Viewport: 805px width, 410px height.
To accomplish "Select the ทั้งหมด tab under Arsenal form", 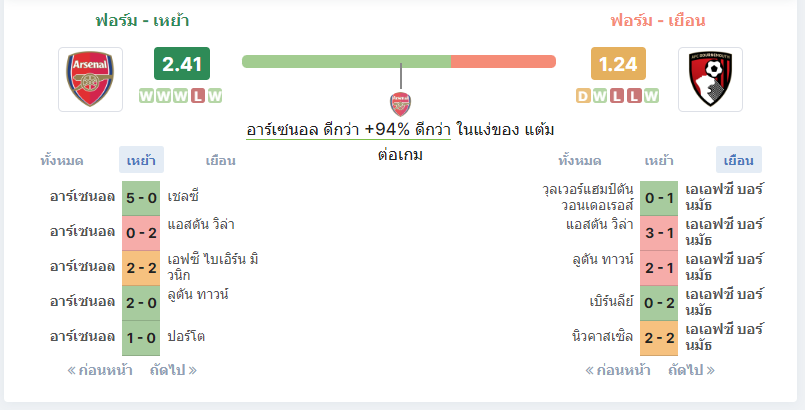I will point(62,160).
